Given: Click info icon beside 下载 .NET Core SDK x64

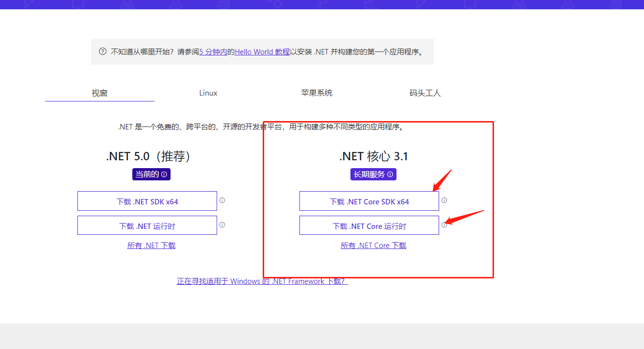Looking at the screenshot, I should point(444,200).
